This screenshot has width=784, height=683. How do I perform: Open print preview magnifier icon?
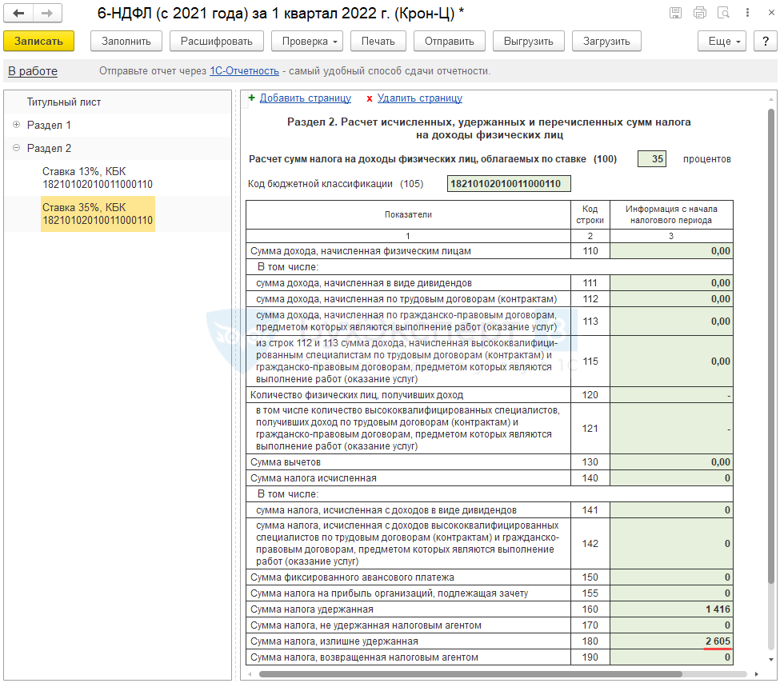tap(724, 13)
